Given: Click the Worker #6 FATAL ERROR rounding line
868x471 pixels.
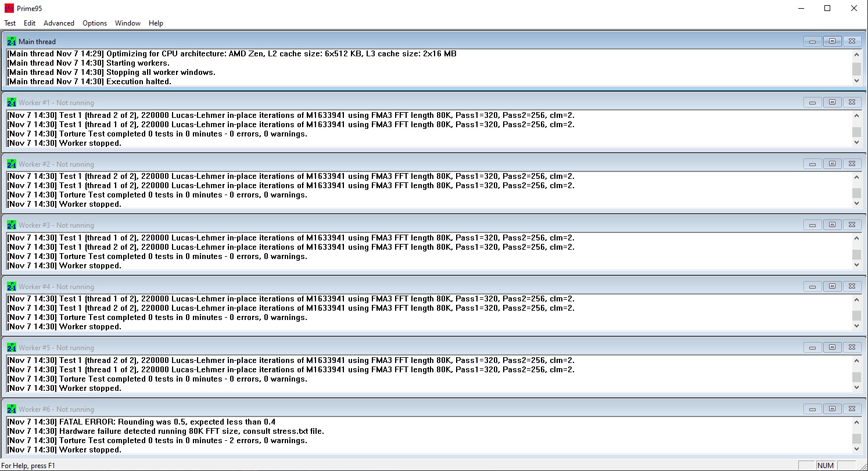Looking at the screenshot, I should [141, 422].
